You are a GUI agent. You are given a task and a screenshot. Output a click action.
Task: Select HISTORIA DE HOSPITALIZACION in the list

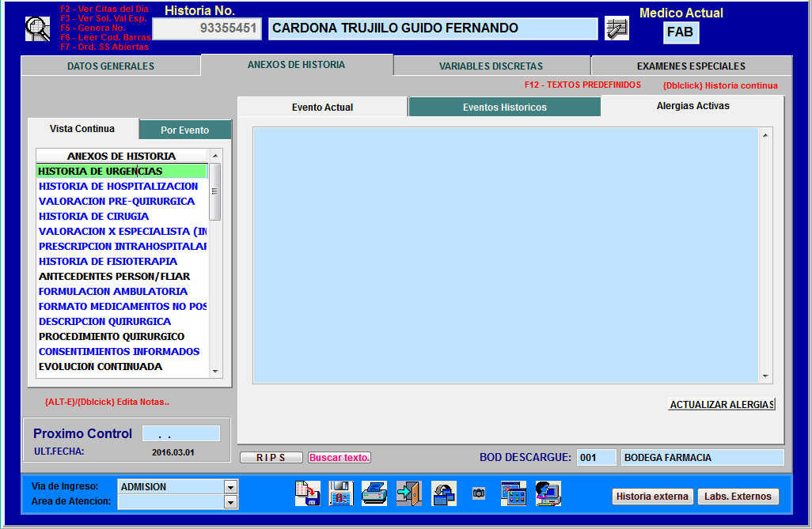click(122, 187)
